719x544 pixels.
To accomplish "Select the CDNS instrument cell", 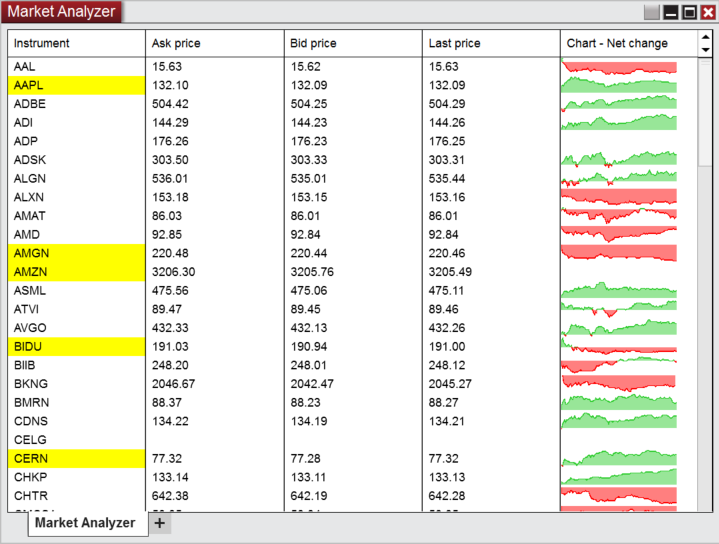I will pos(76,421).
